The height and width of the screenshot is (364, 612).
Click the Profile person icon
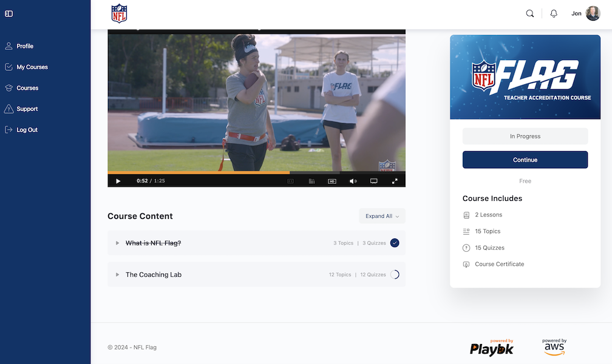pos(8,46)
